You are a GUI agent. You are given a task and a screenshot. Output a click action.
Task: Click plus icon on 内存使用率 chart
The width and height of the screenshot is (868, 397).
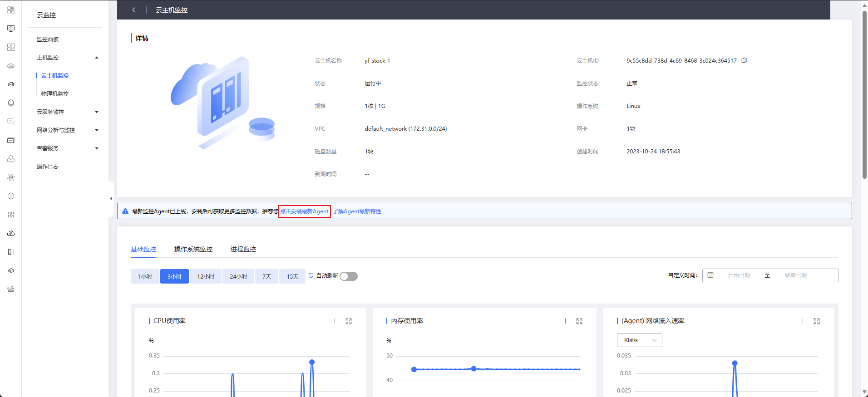point(565,321)
